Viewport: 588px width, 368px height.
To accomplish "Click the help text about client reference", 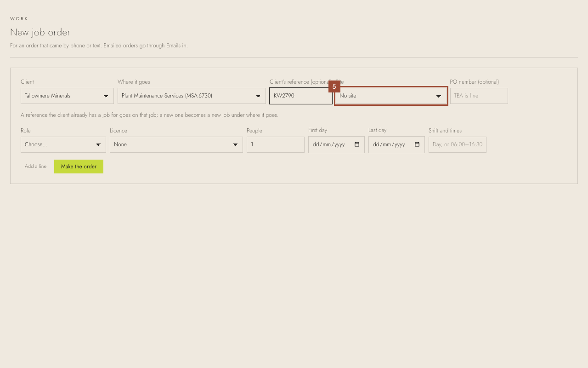I will pos(149,115).
